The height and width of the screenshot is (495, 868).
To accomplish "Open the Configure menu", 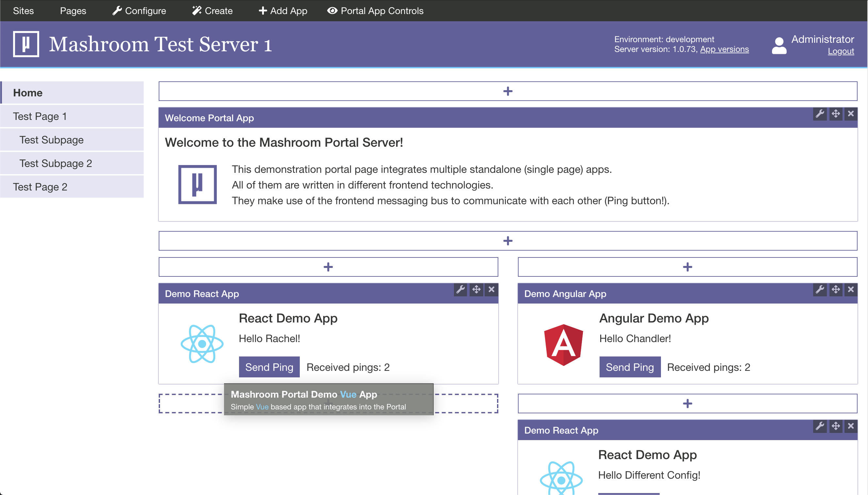I will point(139,10).
